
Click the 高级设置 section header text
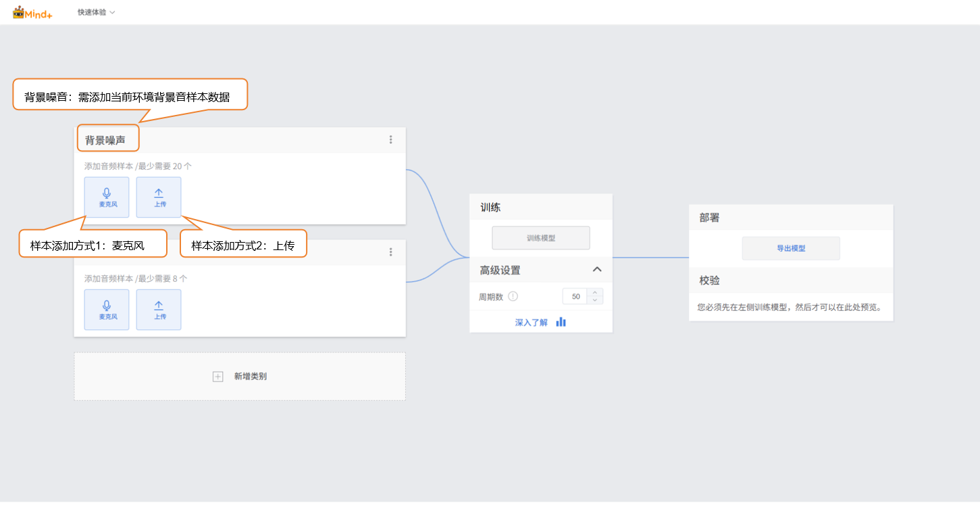500,270
